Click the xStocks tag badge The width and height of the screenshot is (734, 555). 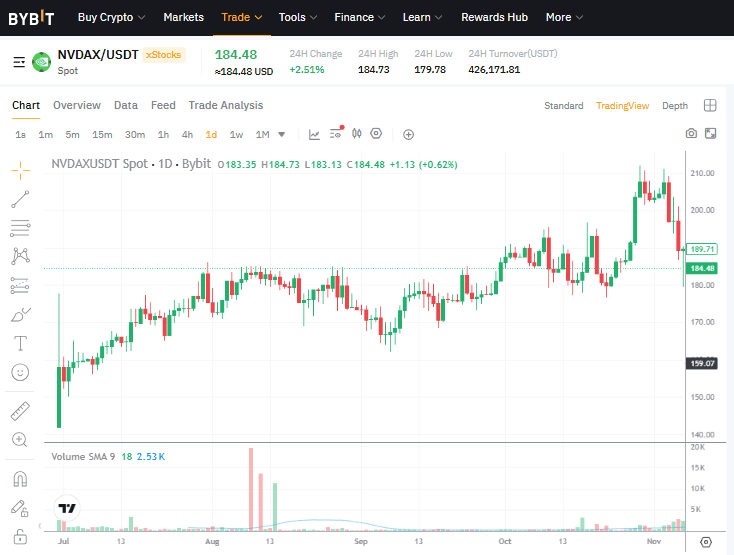(163, 55)
